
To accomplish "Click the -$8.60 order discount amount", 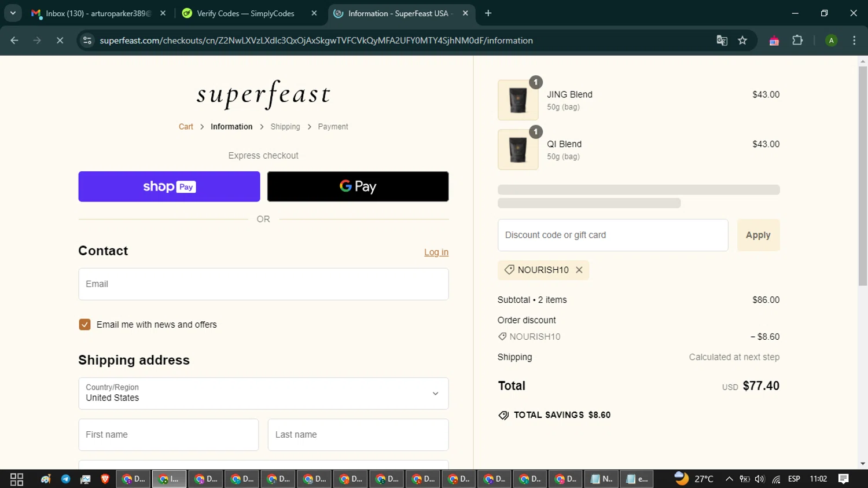I will tap(765, 337).
